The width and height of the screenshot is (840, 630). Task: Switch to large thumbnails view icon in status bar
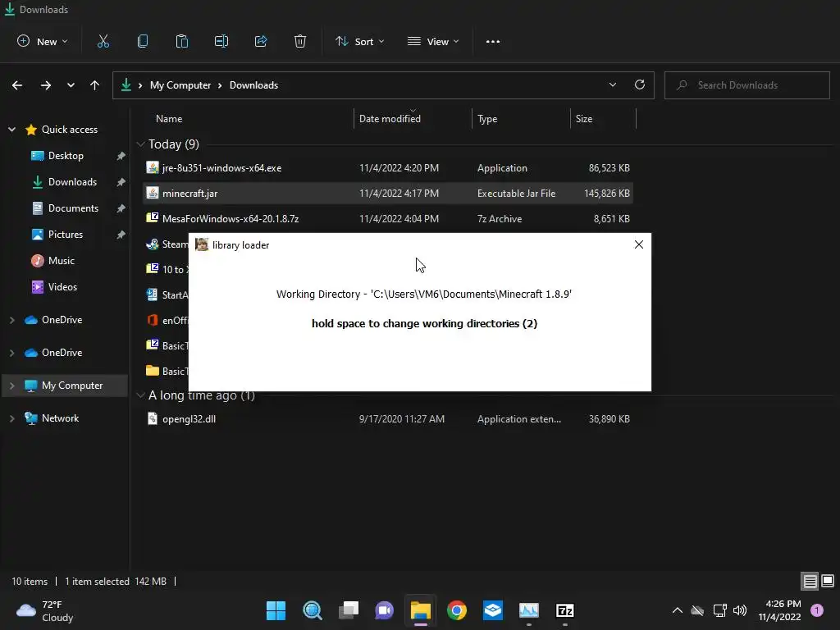click(828, 582)
